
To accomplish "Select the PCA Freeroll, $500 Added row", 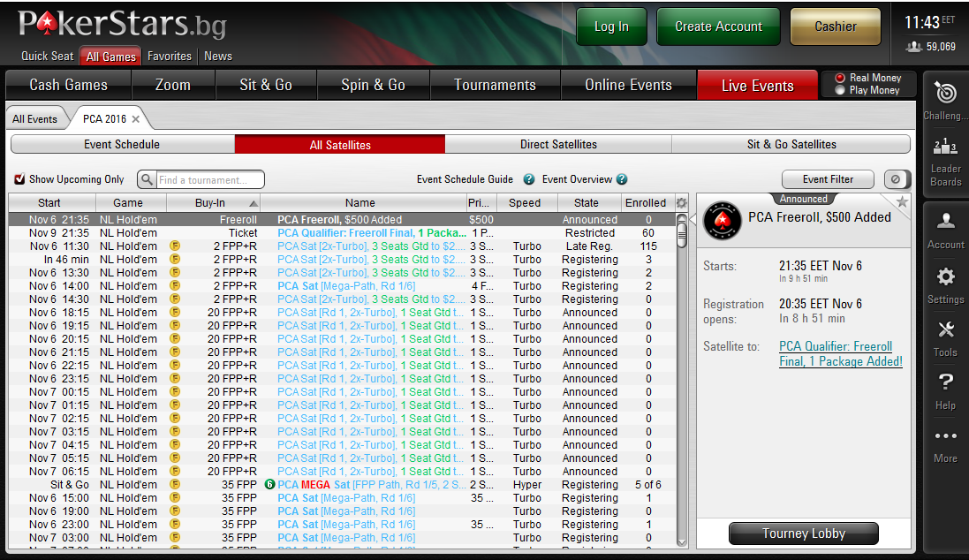I will point(342,219).
